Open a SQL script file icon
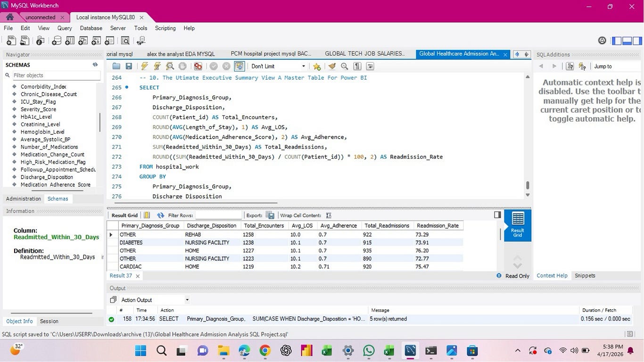 25,41
